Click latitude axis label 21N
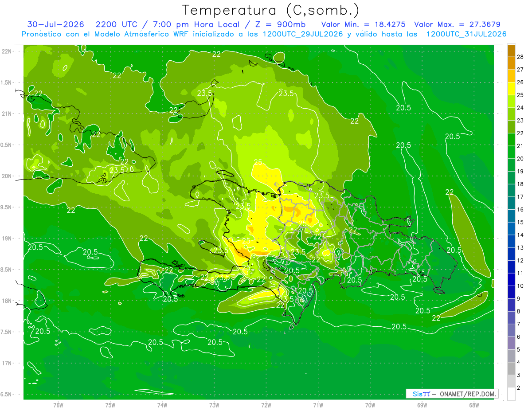532x411 pixels. click(x=7, y=114)
